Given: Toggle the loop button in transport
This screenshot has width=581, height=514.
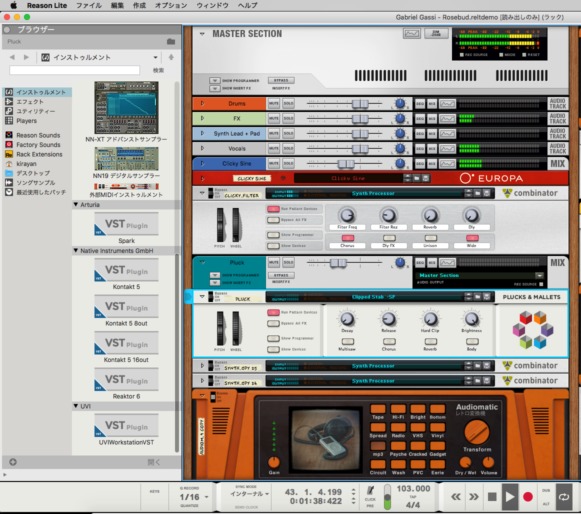Looking at the screenshot, I should pos(564,497).
